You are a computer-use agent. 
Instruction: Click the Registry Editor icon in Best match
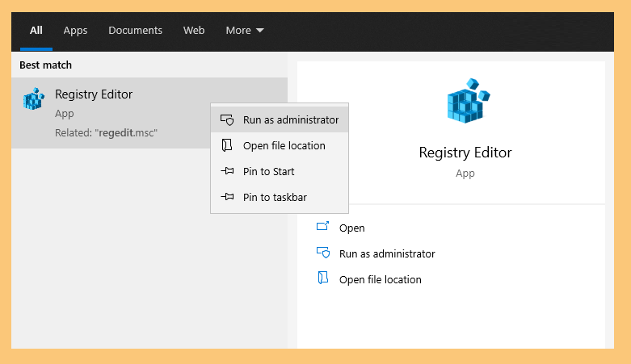pos(34,98)
